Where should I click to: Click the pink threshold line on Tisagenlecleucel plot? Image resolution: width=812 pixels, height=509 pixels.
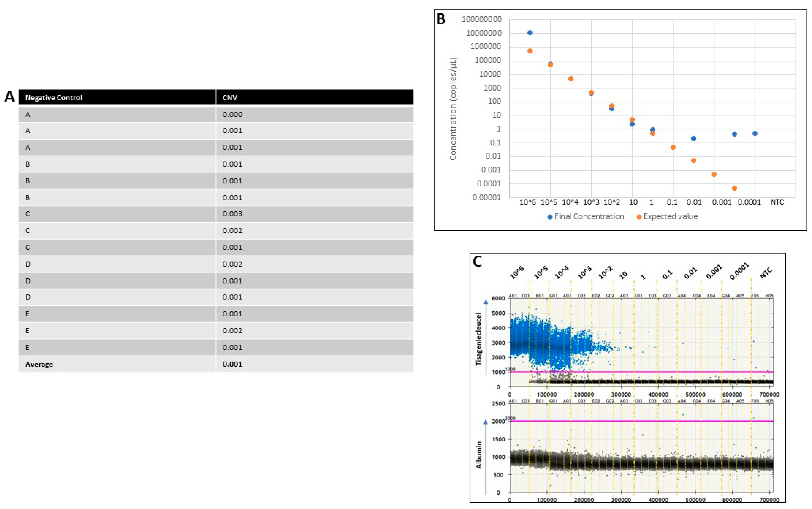pyautogui.click(x=642, y=372)
